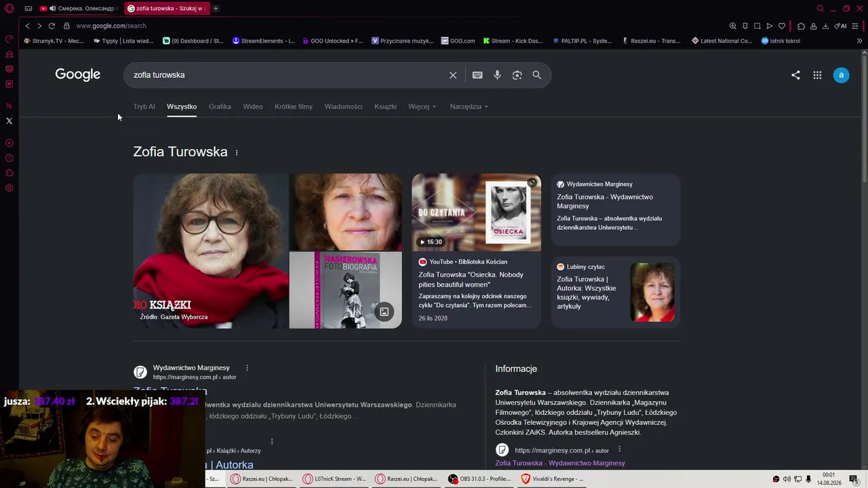
Task: Open the Lubimy czytać Autorka card
Action: [x=616, y=292]
